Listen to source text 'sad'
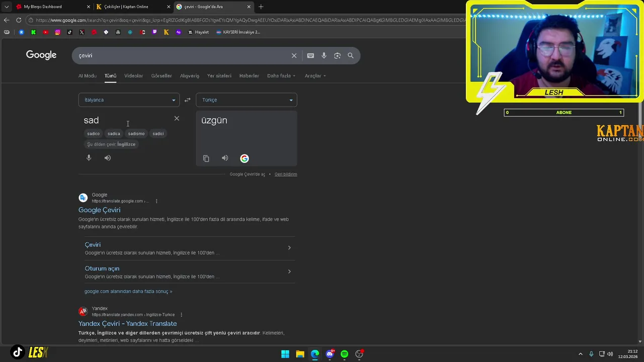Viewport: 644px width, 362px height. (x=108, y=158)
